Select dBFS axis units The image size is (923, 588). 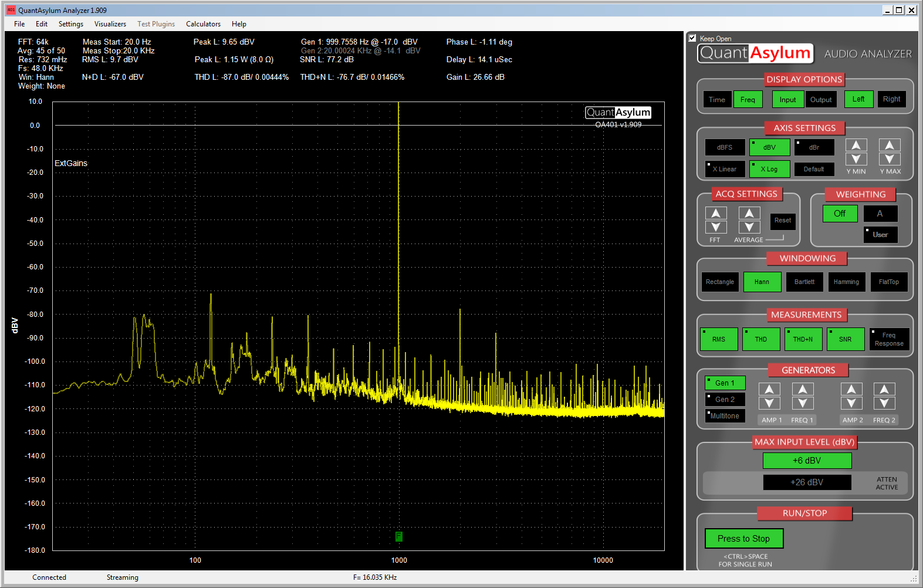click(x=725, y=147)
